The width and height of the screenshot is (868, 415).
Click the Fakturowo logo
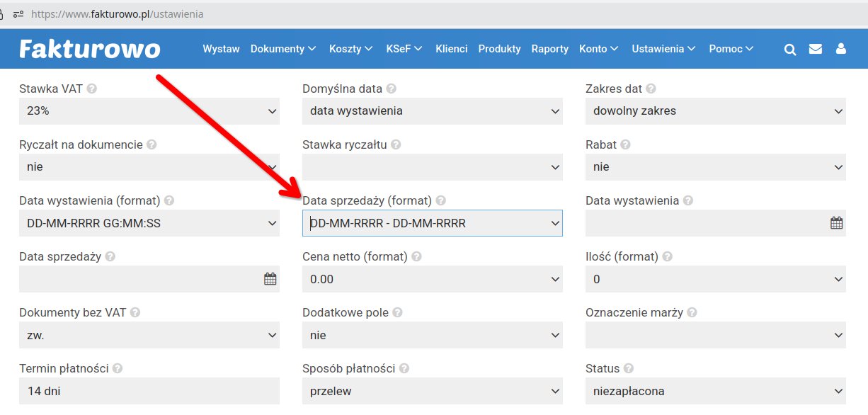click(x=90, y=49)
